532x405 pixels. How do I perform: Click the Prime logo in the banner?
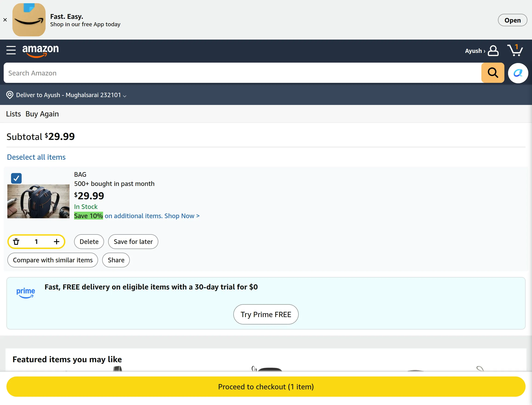(x=26, y=293)
